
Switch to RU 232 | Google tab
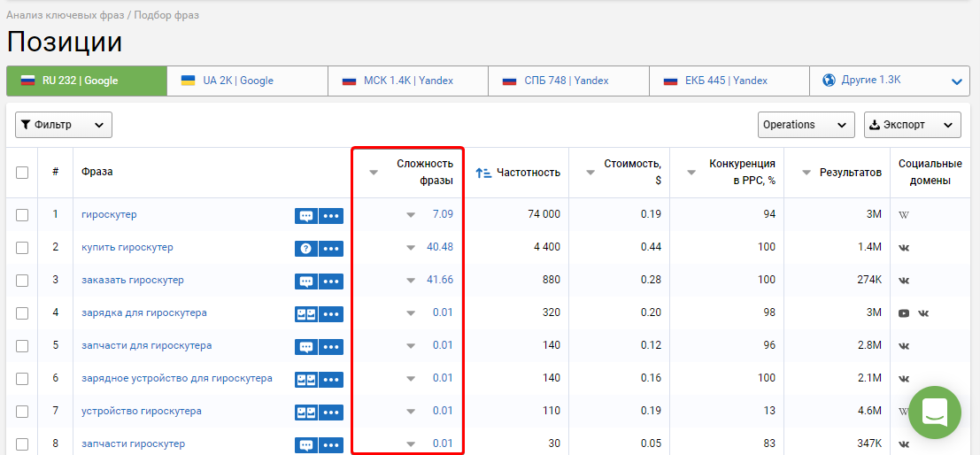click(x=87, y=81)
